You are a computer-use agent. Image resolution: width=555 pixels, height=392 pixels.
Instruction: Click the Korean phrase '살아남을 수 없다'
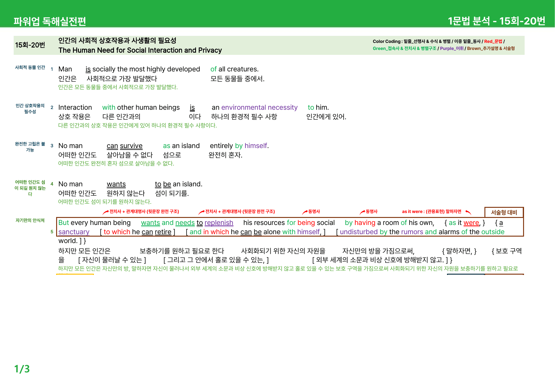(x=129, y=155)
